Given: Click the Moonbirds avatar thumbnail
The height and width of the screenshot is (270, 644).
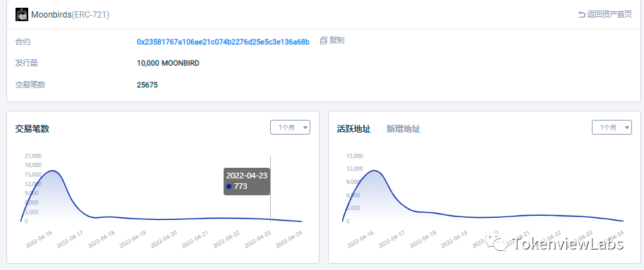Looking at the screenshot, I should (x=22, y=14).
